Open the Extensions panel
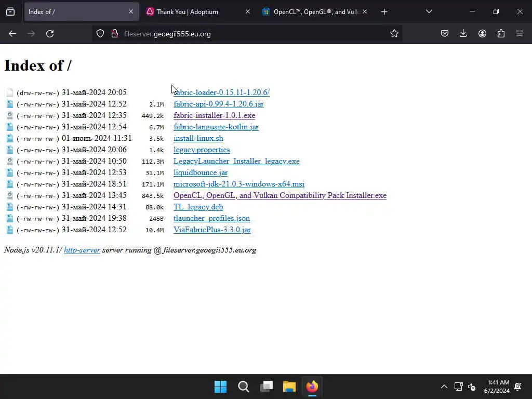Image resolution: width=532 pixels, height=399 pixels. click(501, 34)
